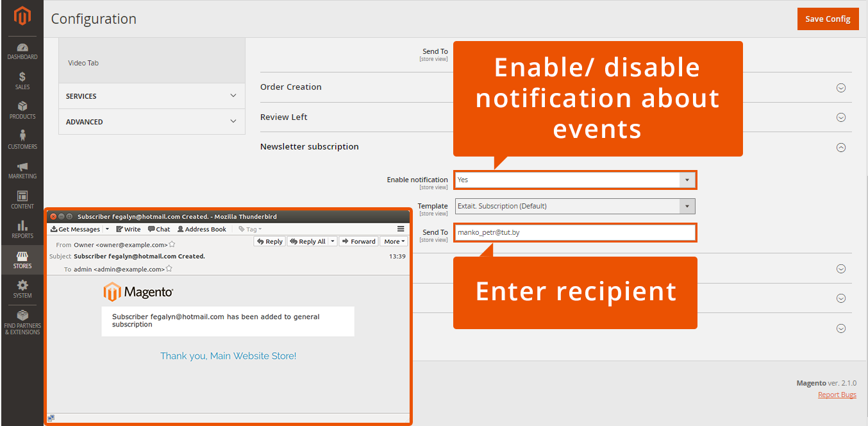Open the Stores menu in the sidebar

coord(22,260)
